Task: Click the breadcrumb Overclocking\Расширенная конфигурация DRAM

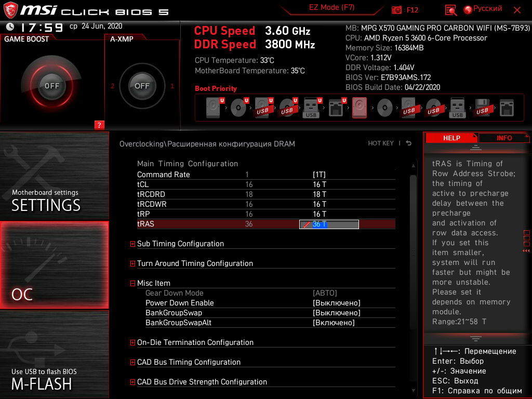Action: pos(207,144)
